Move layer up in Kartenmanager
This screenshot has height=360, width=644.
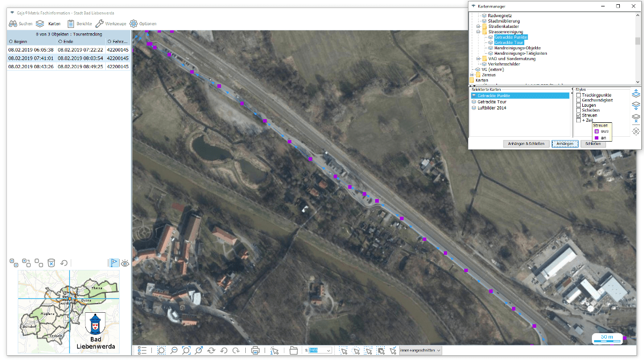click(636, 94)
